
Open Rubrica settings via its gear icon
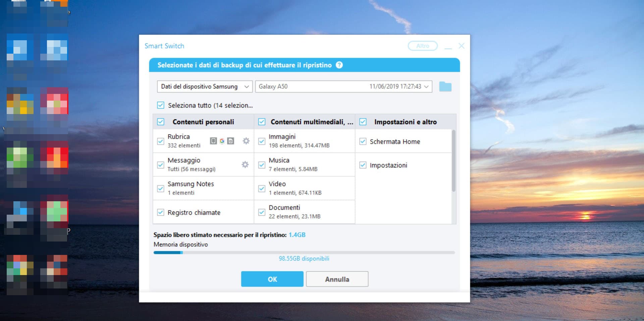[246, 141]
